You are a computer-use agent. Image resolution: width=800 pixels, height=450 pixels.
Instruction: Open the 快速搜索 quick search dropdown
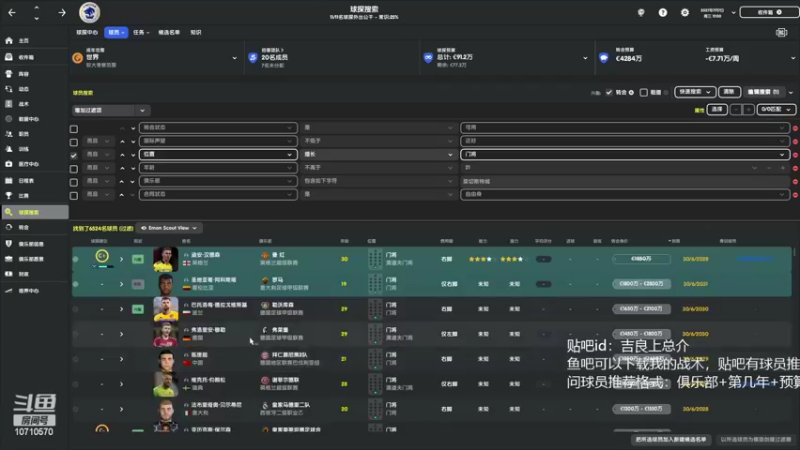coord(694,92)
